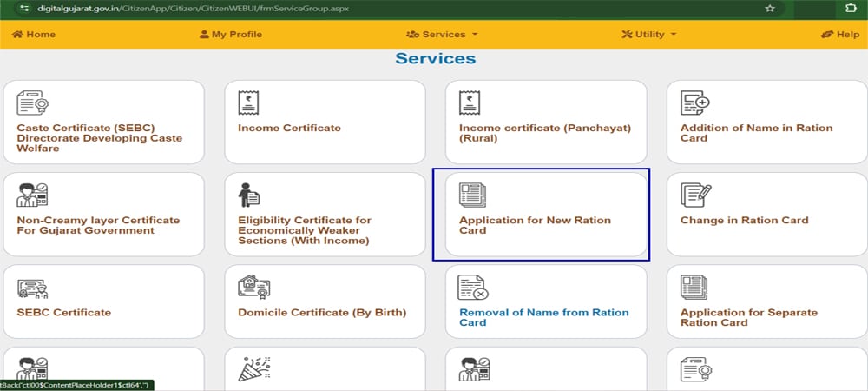This screenshot has width=868, height=391.
Task: Click the SEBC Certificate icon
Action: coord(32,288)
